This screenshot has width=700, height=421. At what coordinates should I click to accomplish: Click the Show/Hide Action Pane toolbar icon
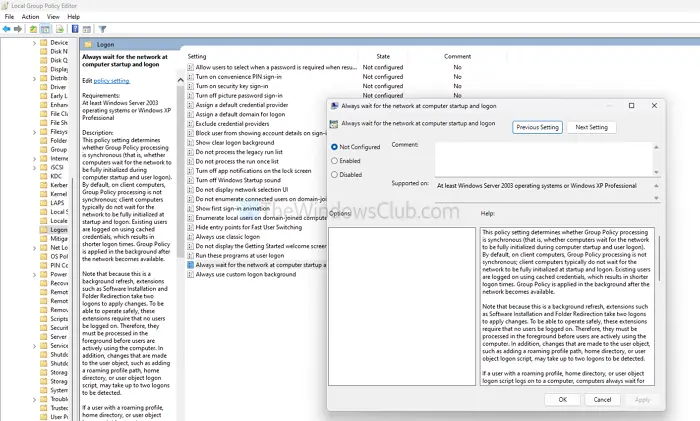tap(87, 29)
